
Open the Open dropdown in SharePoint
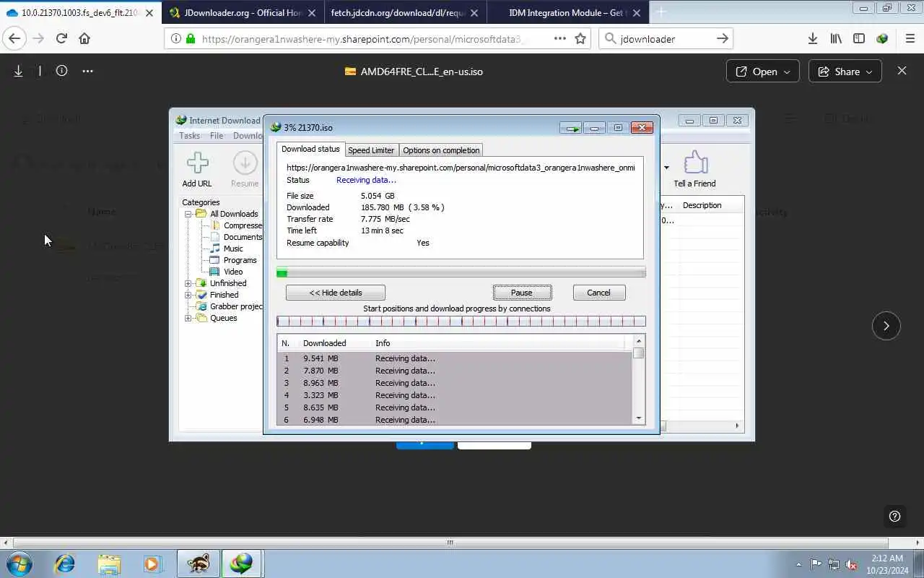(763, 71)
